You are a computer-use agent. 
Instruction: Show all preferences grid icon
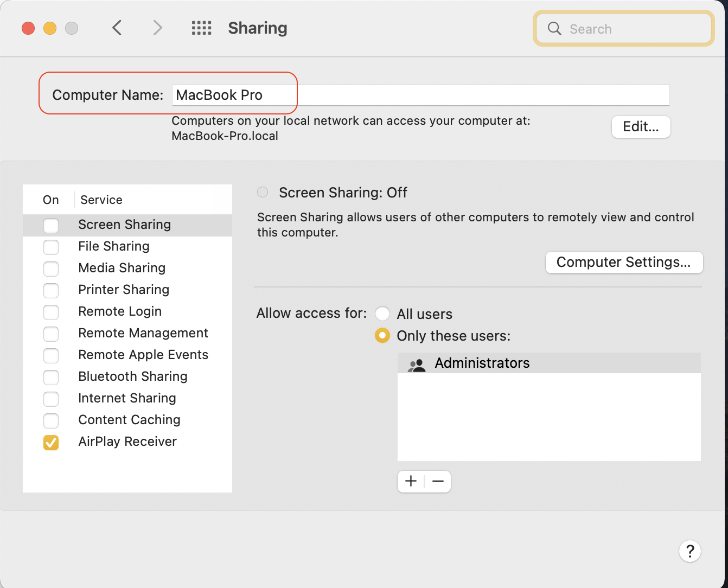pos(201,28)
